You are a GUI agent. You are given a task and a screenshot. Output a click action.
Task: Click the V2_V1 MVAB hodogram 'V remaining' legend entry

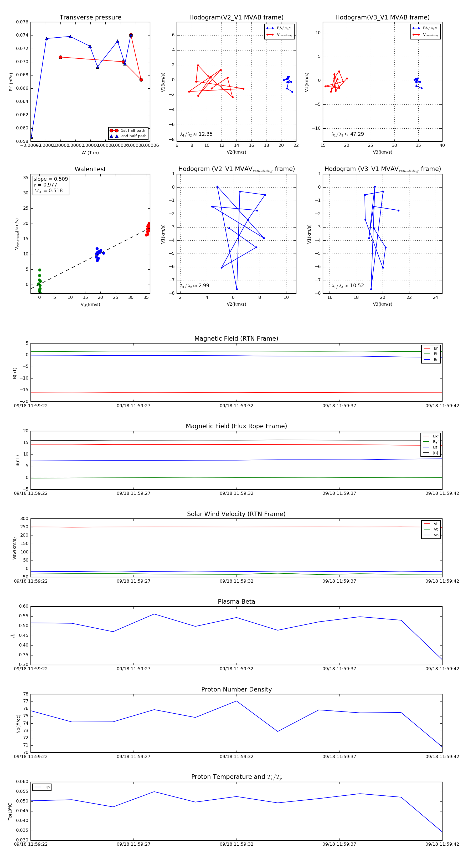pyautogui.click(x=279, y=35)
